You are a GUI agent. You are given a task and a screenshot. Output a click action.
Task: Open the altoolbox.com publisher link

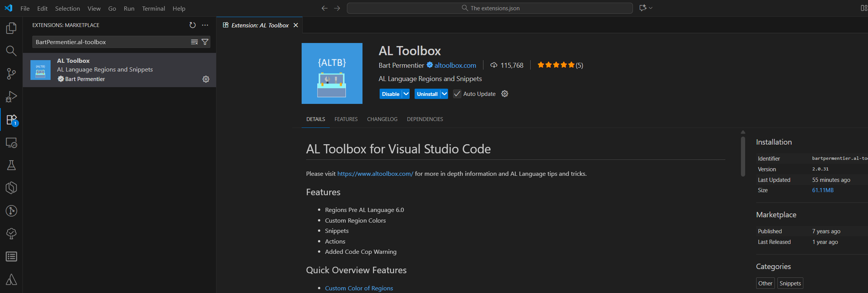455,65
